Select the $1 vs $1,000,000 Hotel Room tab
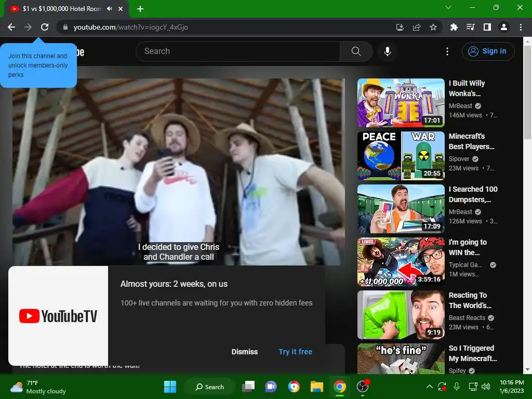Viewport: 532px width, 399px height. [62, 9]
